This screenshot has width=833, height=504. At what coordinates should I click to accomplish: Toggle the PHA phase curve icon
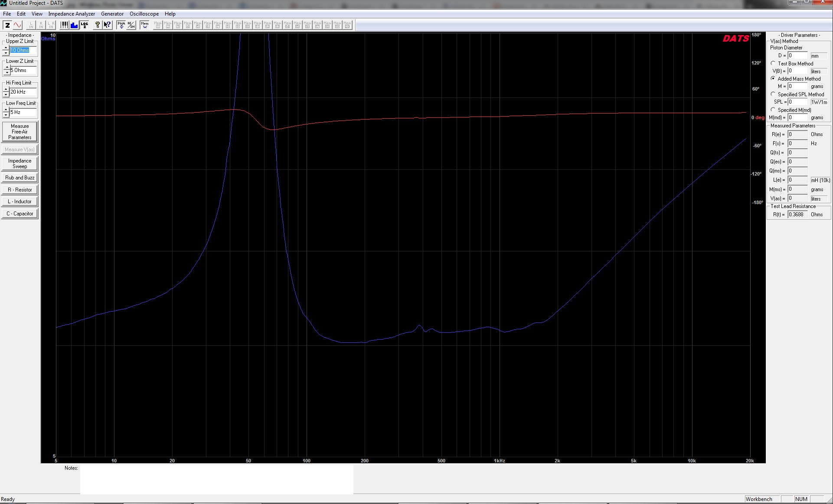pyautogui.click(x=121, y=25)
